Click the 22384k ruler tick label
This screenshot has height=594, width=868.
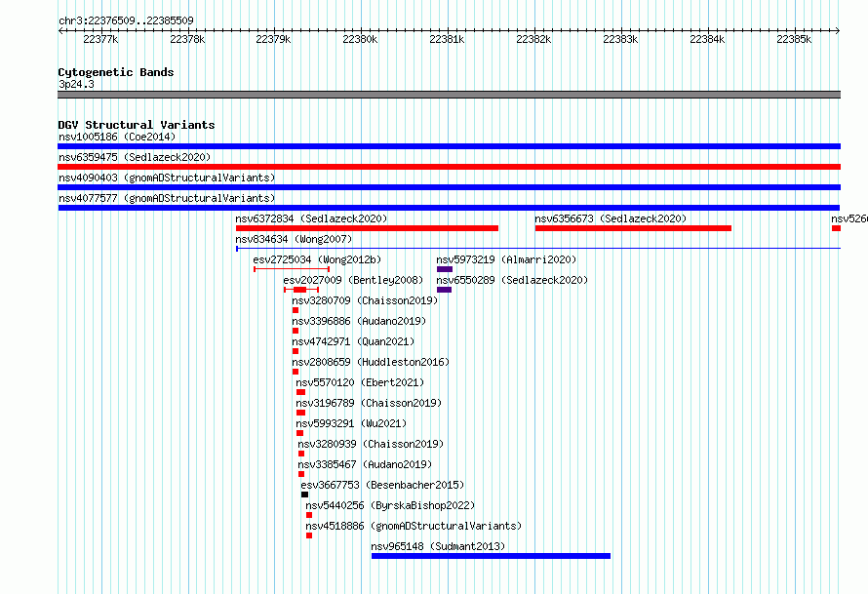[707, 39]
